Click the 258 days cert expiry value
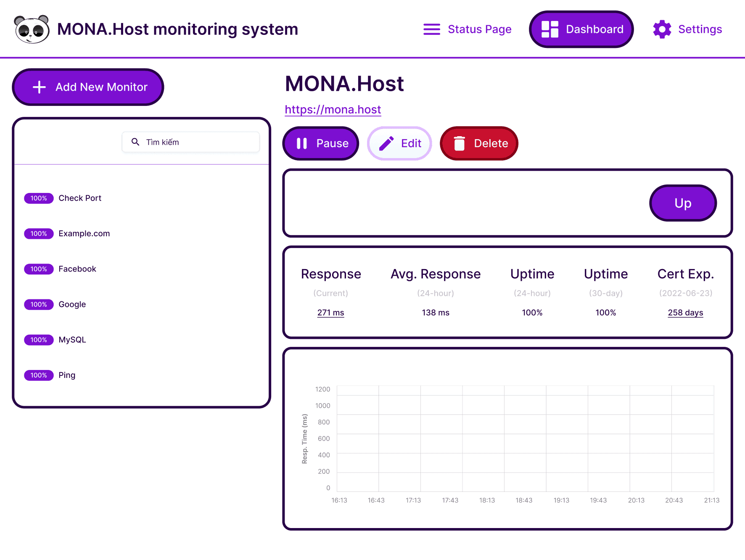The image size is (745, 560). tap(685, 312)
